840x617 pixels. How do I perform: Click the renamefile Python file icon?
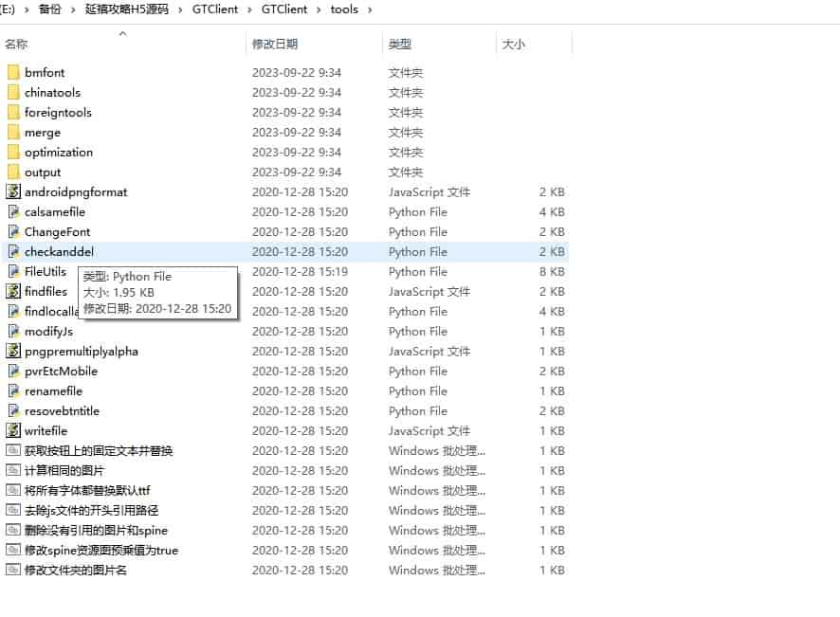pos(13,391)
